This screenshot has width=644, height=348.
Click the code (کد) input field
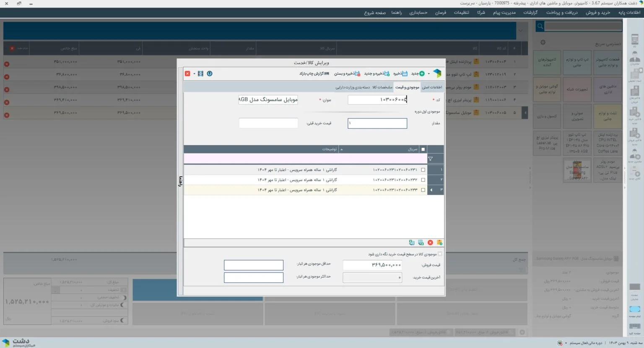(377, 99)
